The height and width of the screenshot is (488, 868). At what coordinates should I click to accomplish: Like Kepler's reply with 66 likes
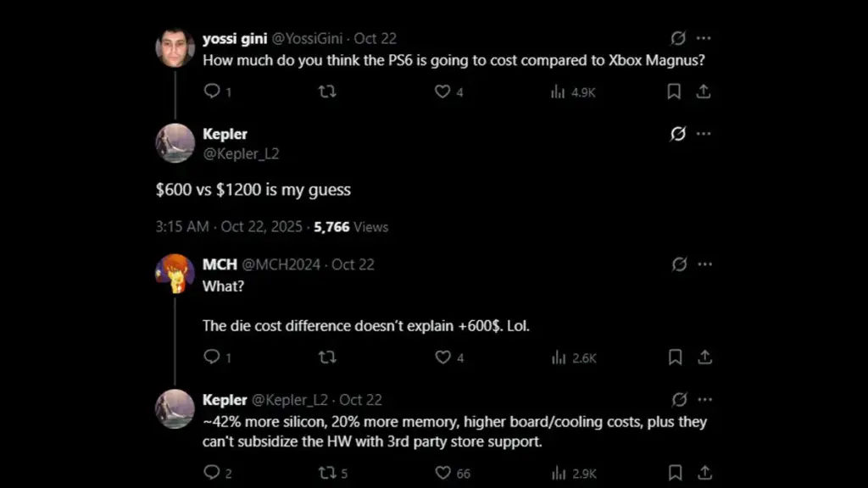[x=442, y=473]
